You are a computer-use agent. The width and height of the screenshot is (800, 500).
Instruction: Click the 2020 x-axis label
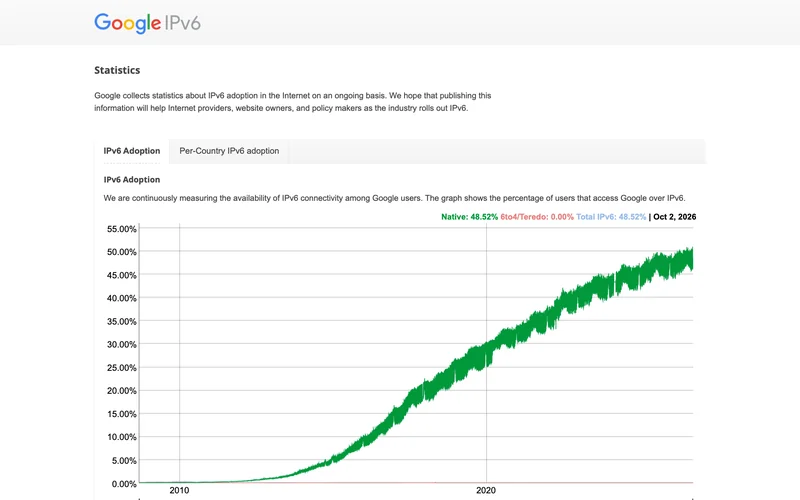coord(486,490)
